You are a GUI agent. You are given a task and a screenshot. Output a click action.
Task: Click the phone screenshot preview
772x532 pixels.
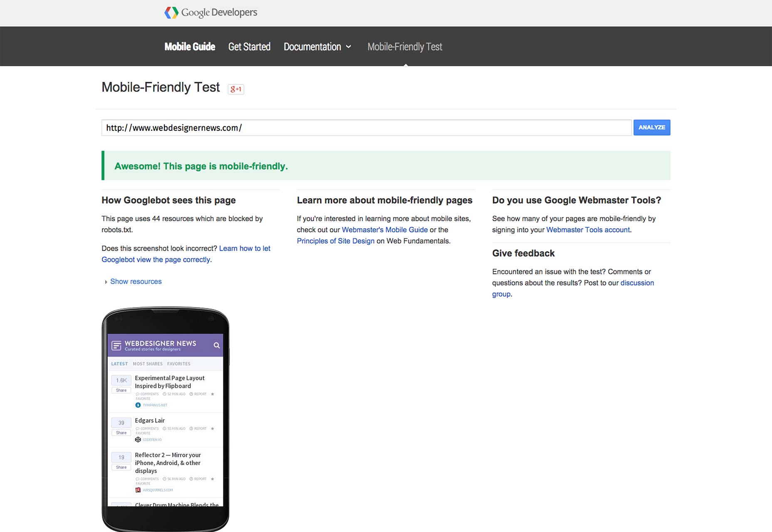(166, 420)
